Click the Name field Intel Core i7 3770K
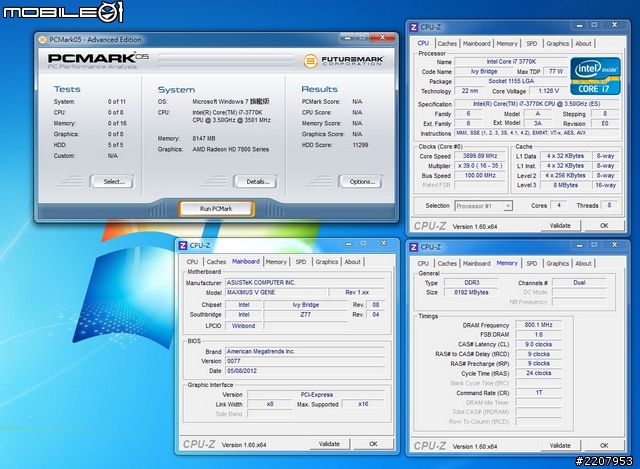This screenshot has height=469, width=640. tap(511, 62)
